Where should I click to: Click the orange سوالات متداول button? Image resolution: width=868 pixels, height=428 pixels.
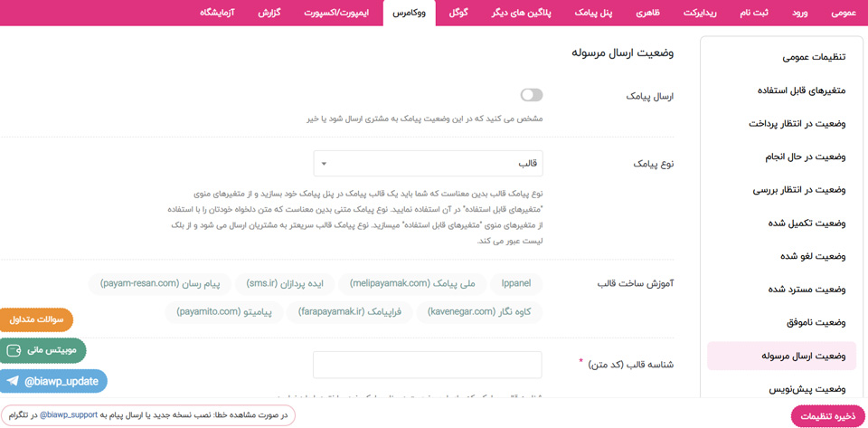[36, 319]
